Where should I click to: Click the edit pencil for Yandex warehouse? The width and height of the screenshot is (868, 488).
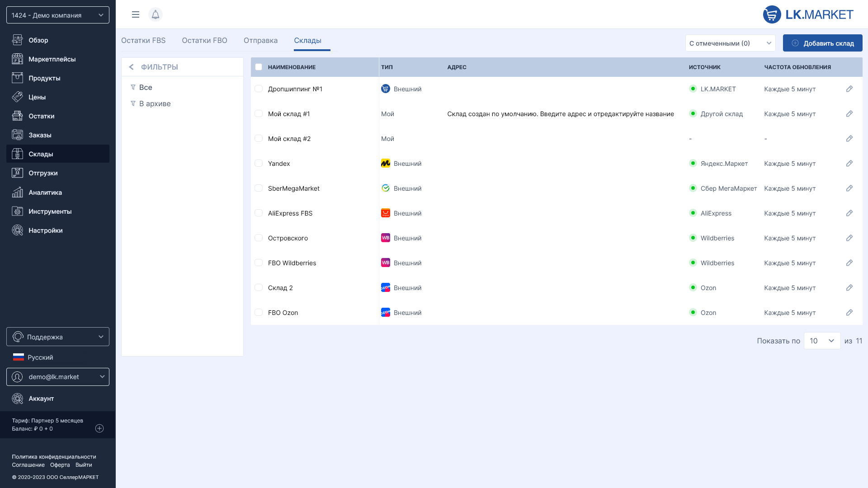(x=849, y=164)
